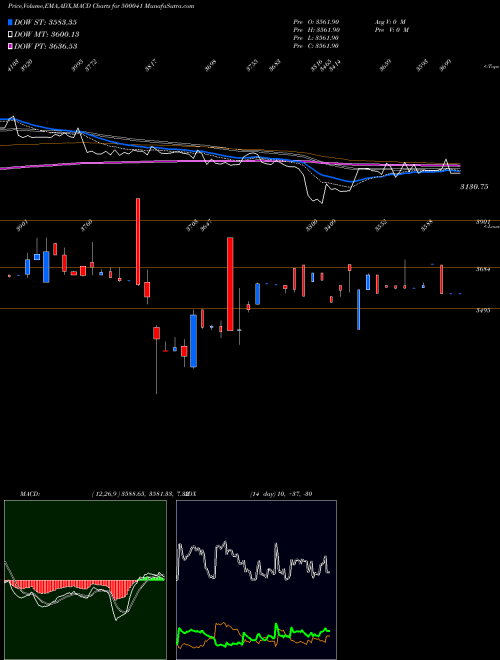Select the 'DOW MT: 3600.13' legend text
The image size is (500, 660).
[47, 34]
